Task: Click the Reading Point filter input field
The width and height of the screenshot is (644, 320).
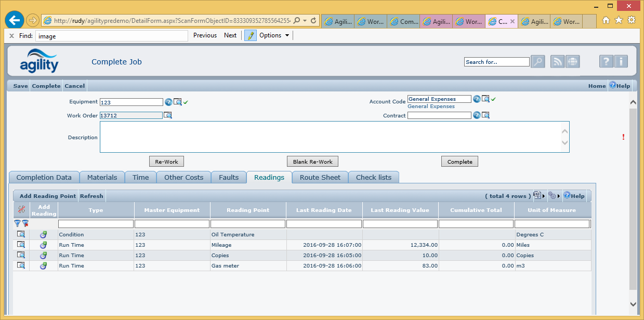Action: tap(248, 224)
